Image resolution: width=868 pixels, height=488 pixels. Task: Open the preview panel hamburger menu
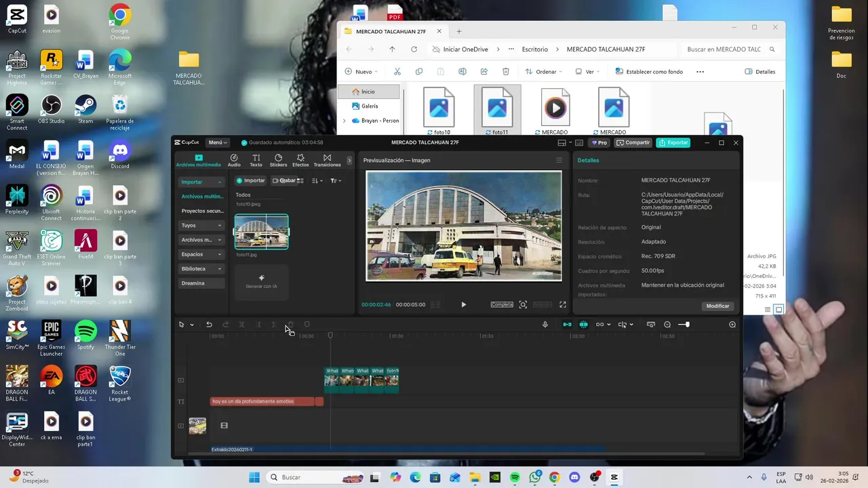coord(559,161)
